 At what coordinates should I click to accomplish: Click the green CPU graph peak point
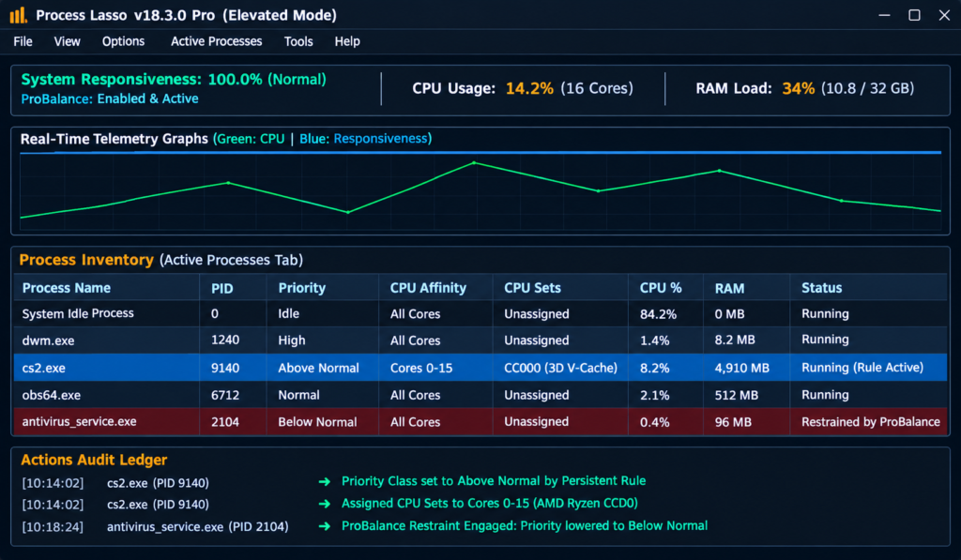tap(474, 163)
